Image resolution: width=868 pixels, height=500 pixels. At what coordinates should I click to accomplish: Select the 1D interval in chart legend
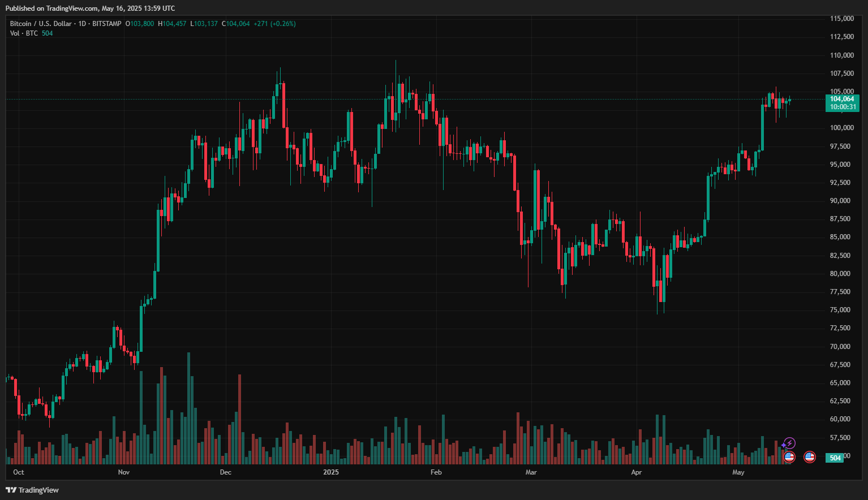tap(82, 24)
